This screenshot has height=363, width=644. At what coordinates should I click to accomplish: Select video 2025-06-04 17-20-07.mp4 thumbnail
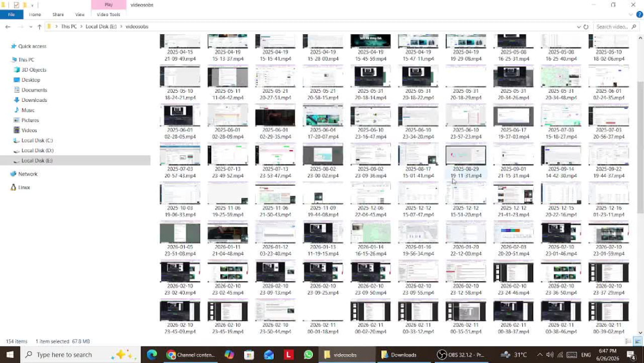click(x=323, y=115)
